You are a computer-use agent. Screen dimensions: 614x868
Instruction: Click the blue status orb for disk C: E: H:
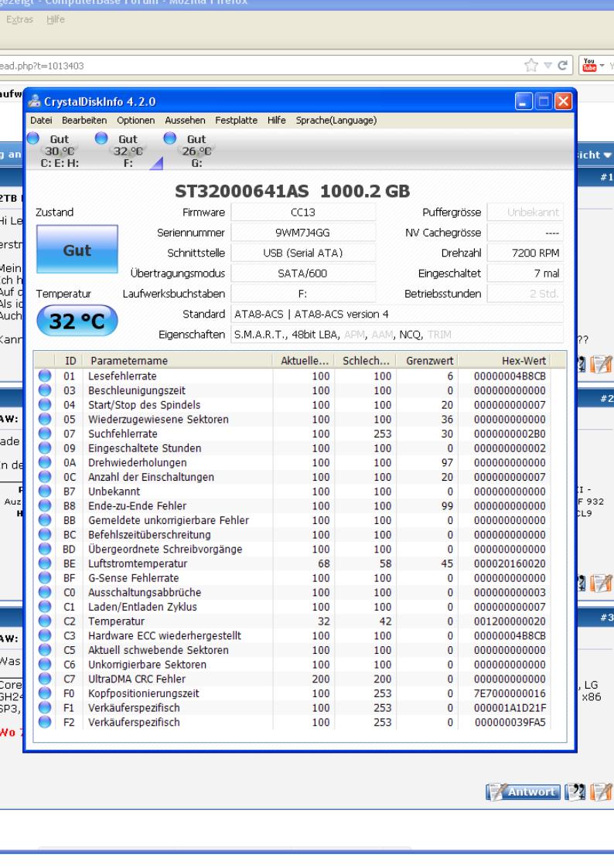tap(32, 138)
